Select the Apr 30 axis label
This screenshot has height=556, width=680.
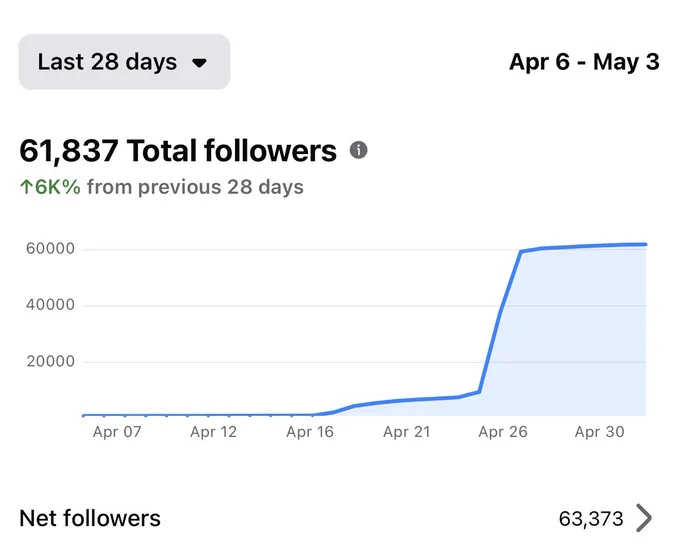click(x=599, y=432)
